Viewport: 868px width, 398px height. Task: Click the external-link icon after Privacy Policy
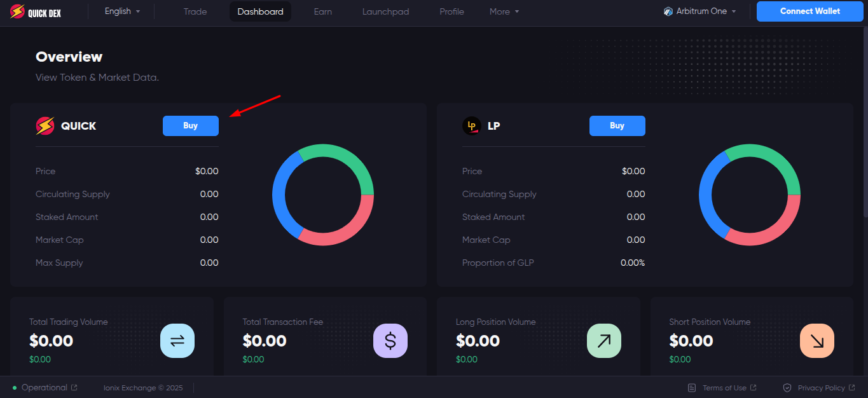852,388
